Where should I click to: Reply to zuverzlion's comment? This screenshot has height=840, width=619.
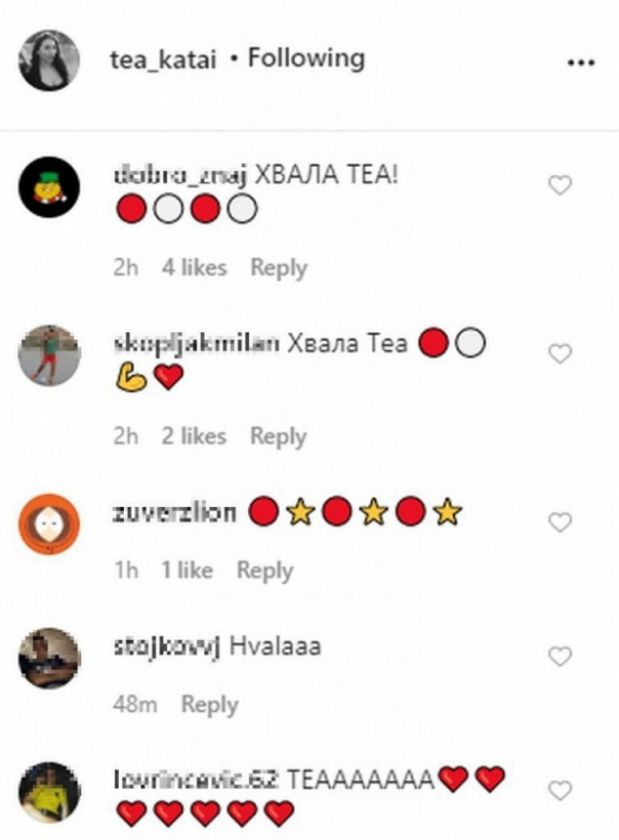pos(265,570)
